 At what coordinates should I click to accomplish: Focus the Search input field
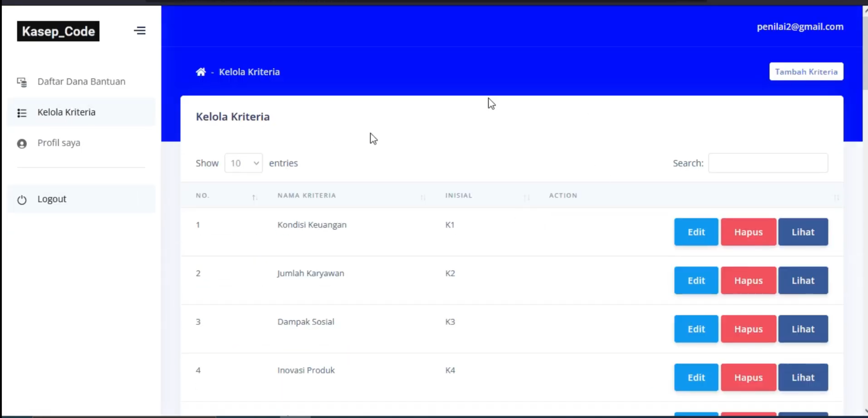[768, 163]
